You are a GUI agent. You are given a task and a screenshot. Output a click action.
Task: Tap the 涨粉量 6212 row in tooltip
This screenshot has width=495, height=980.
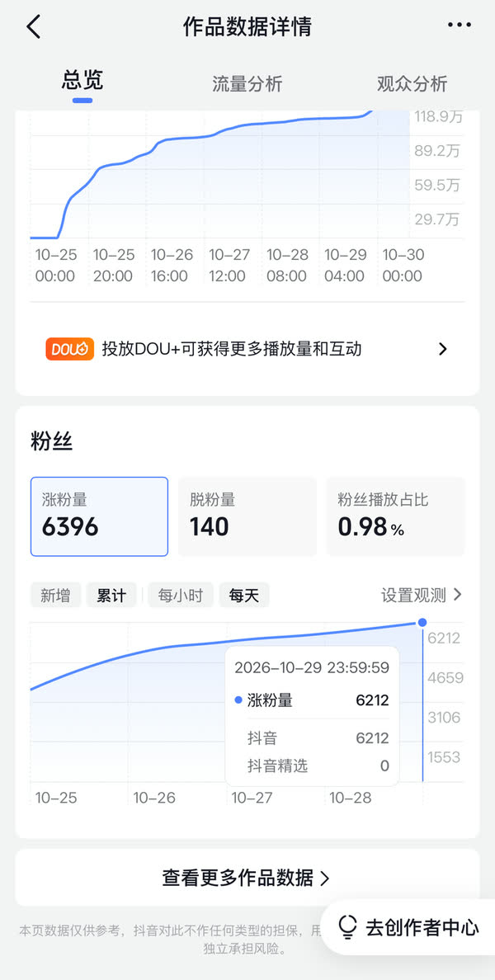point(312,700)
